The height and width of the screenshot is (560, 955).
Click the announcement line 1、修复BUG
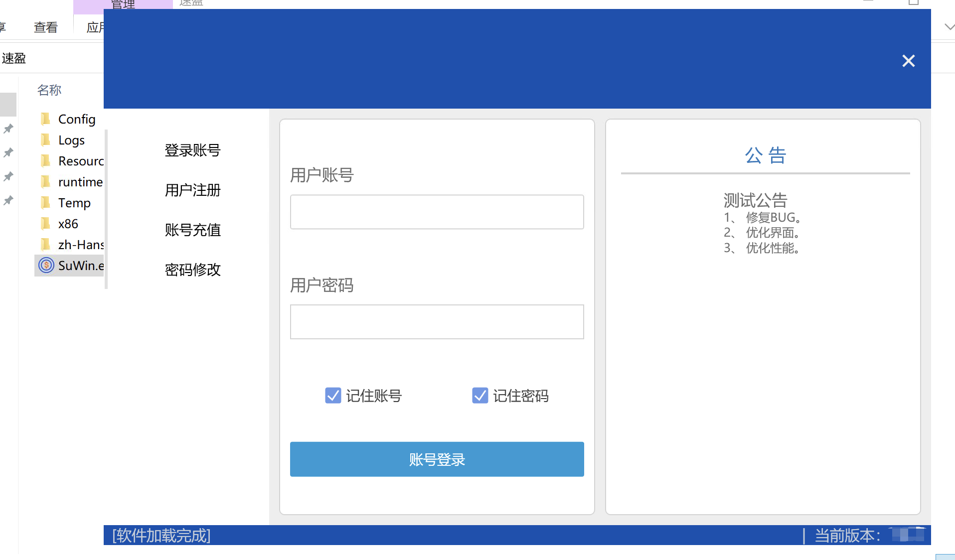click(x=762, y=217)
